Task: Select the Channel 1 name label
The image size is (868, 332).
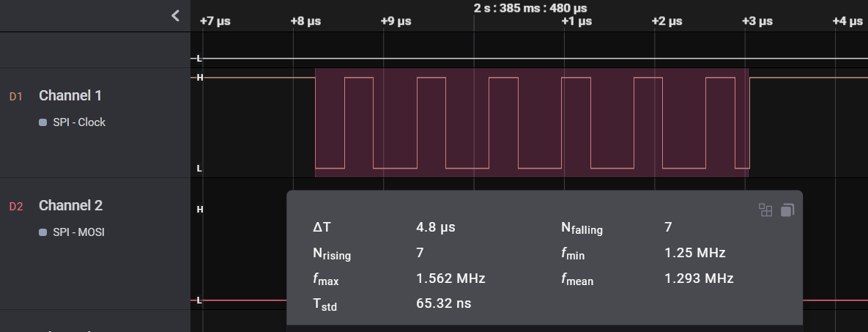Action: 70,96
